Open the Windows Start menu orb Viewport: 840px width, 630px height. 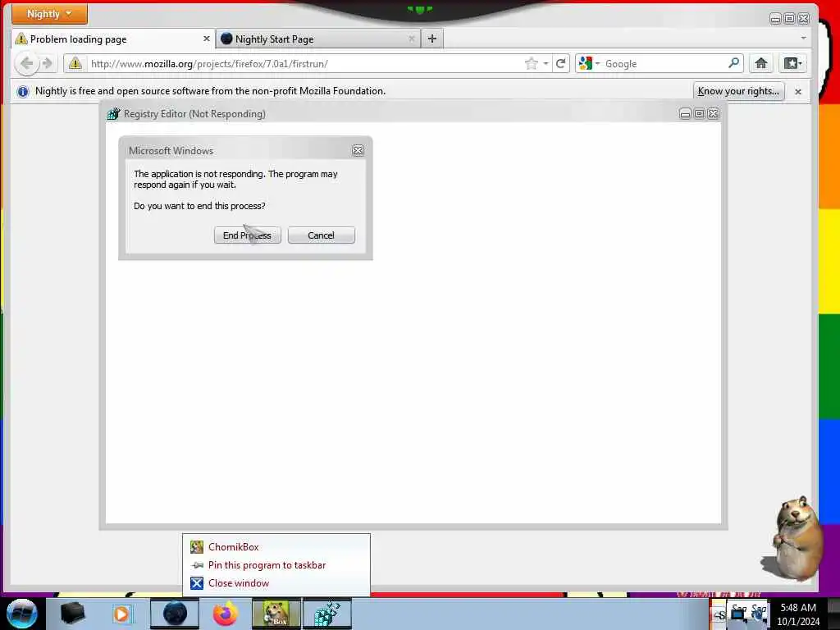(x=22, y=614)
